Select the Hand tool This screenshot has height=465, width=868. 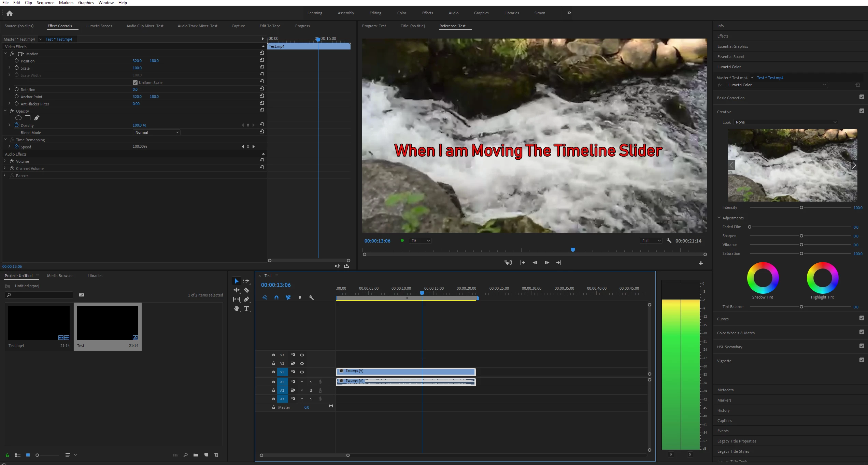[236, 308]
